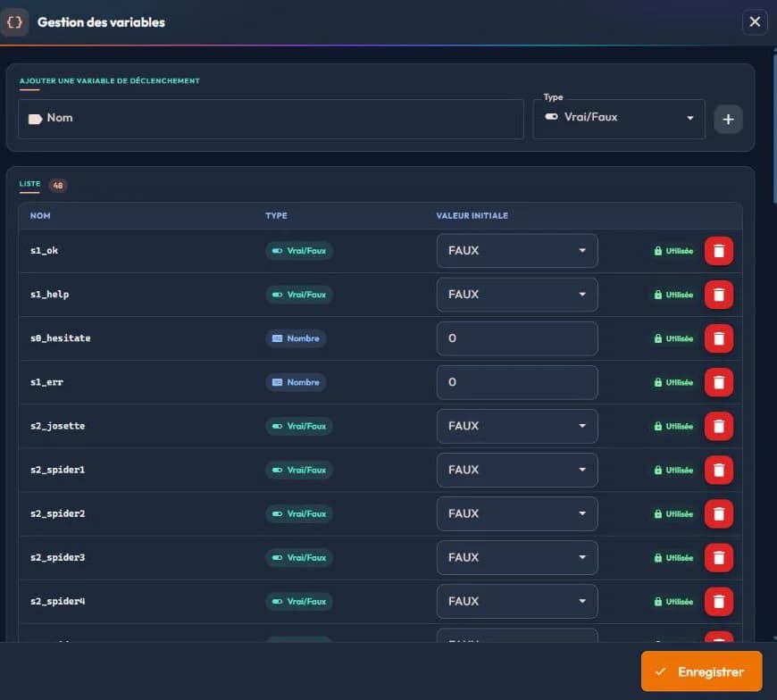Close the Gestion des variables dialog

(x=755, y=21)
